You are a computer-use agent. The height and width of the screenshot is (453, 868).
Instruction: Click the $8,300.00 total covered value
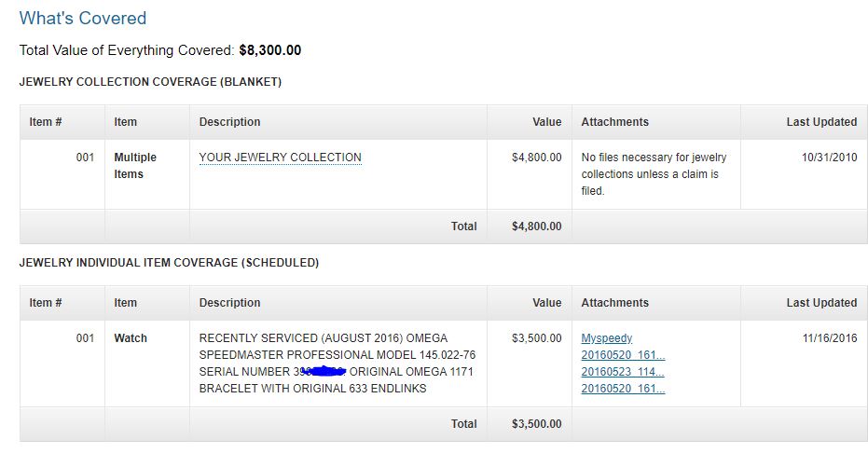point(269,50)
